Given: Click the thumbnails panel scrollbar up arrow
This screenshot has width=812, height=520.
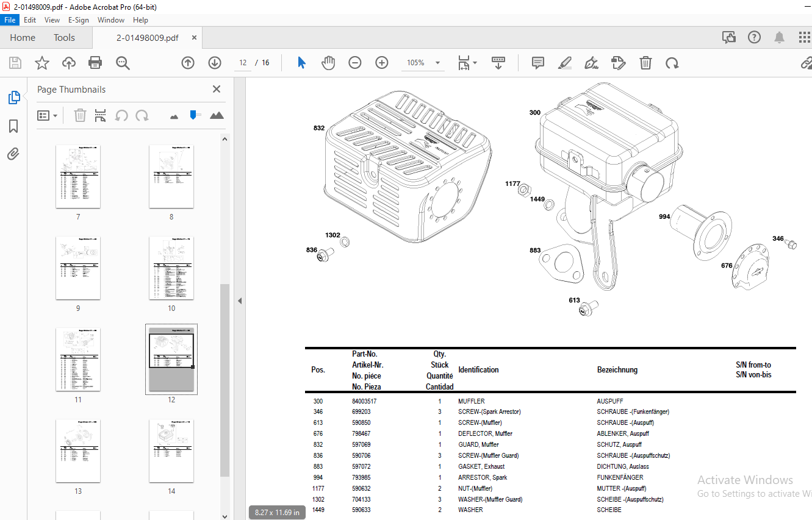Looking at the screenshot, I should tap(225, 139).
